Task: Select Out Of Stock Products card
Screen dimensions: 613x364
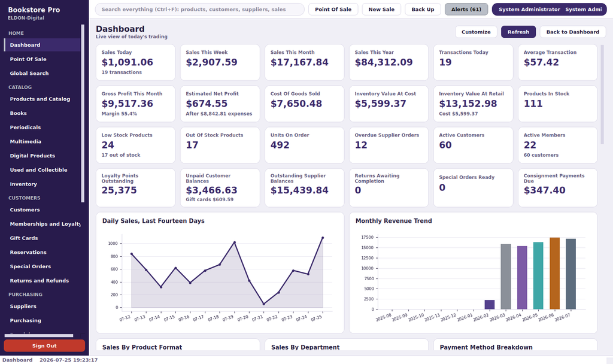Action: 220,145
